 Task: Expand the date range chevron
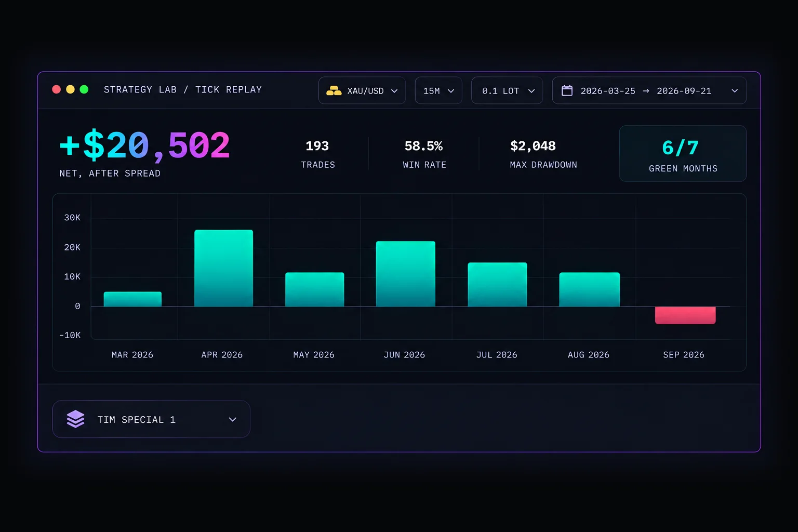(735, 91)
